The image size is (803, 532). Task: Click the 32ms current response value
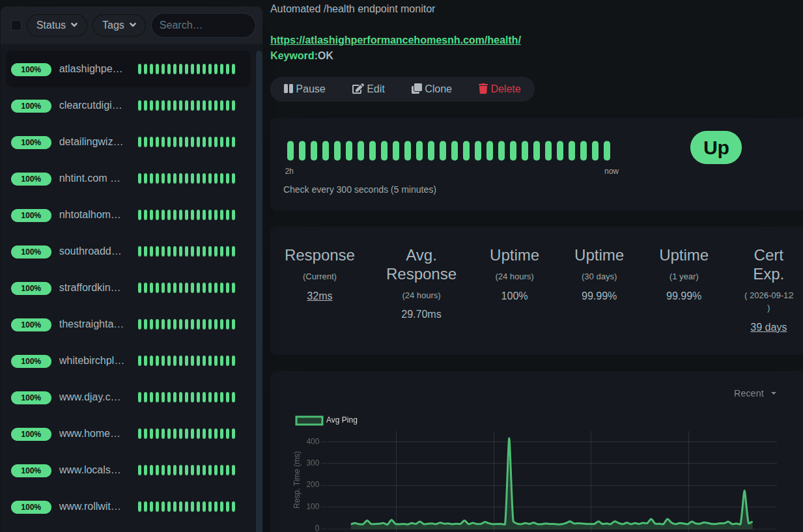point(320,296)
